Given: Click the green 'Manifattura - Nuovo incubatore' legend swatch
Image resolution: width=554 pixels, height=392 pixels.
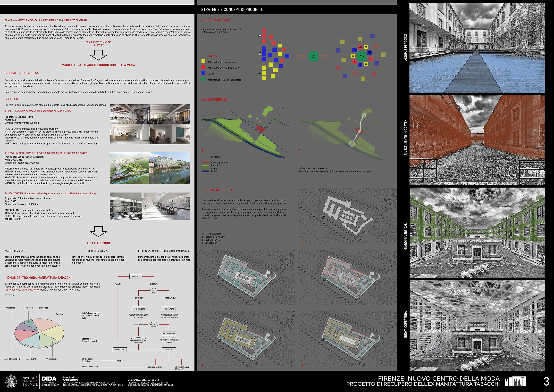Looking at the screenshot, I should point(203,79).
